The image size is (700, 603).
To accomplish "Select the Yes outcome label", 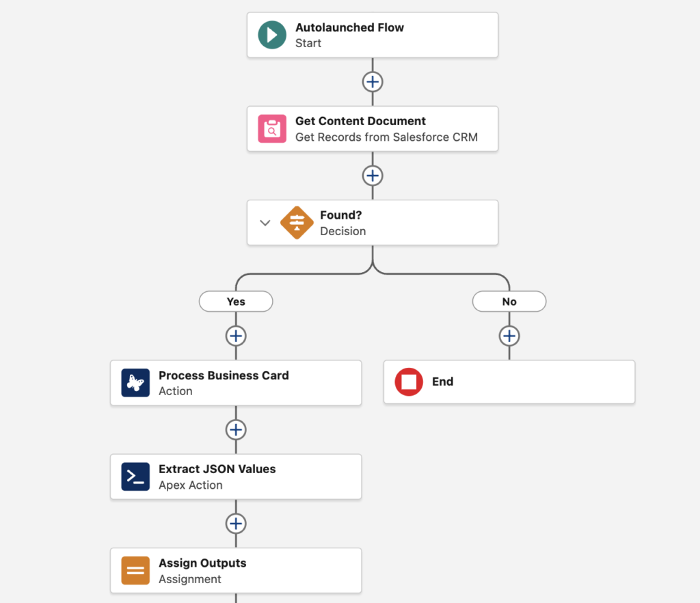I will 236,301.
